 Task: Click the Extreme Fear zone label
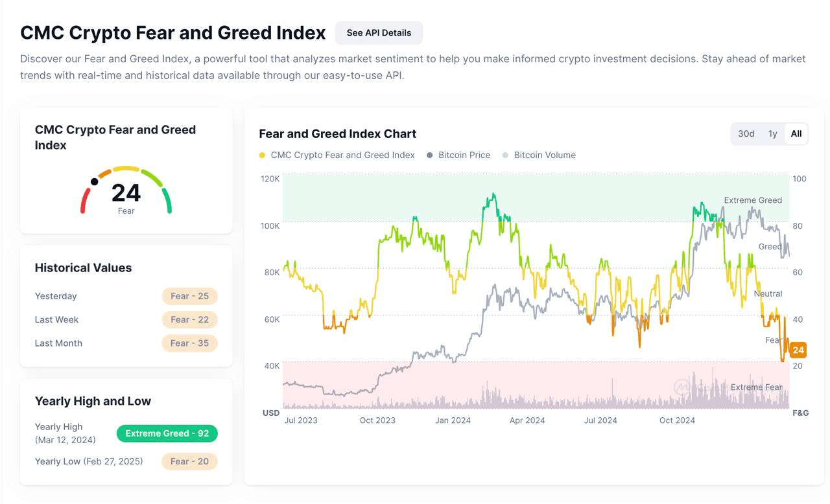pyautogui.click(x=757, y=387)
